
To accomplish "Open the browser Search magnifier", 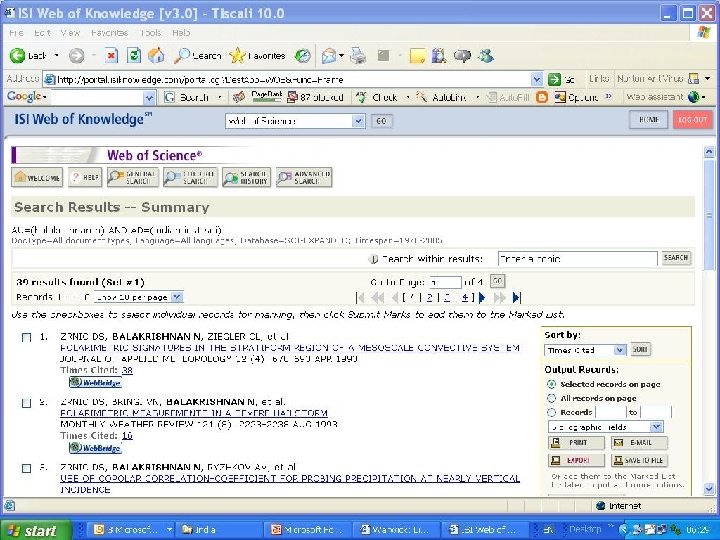I will coord(197,56).
